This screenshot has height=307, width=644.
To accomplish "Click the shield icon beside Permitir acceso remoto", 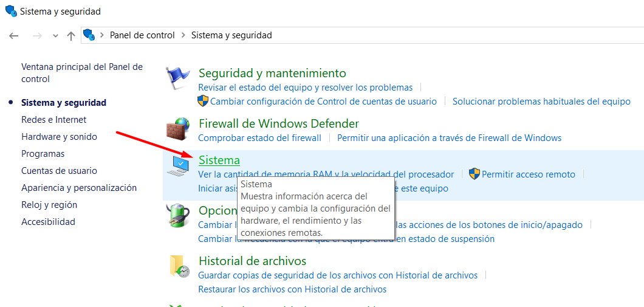I will tap(474, 174).
